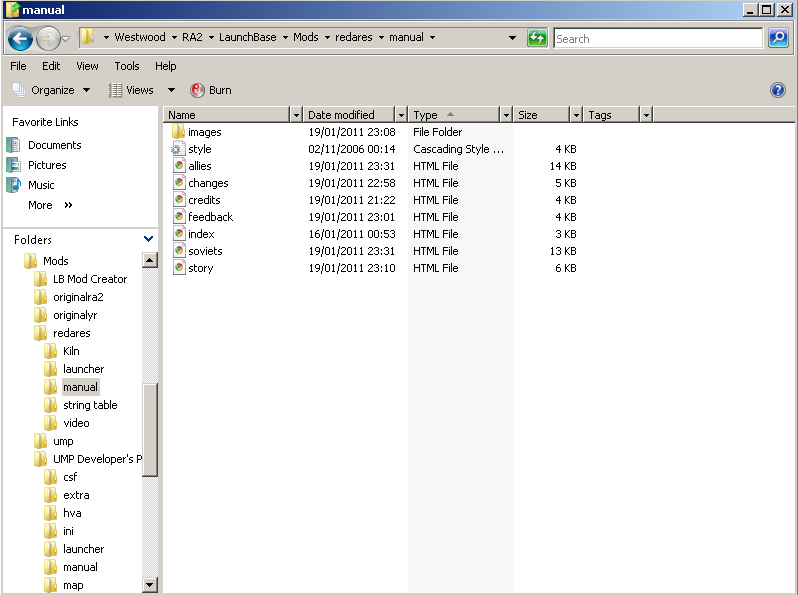Select the style CSS file icon
The width and height of the screenshot is (798, 595).
click(x=178, y=149)
